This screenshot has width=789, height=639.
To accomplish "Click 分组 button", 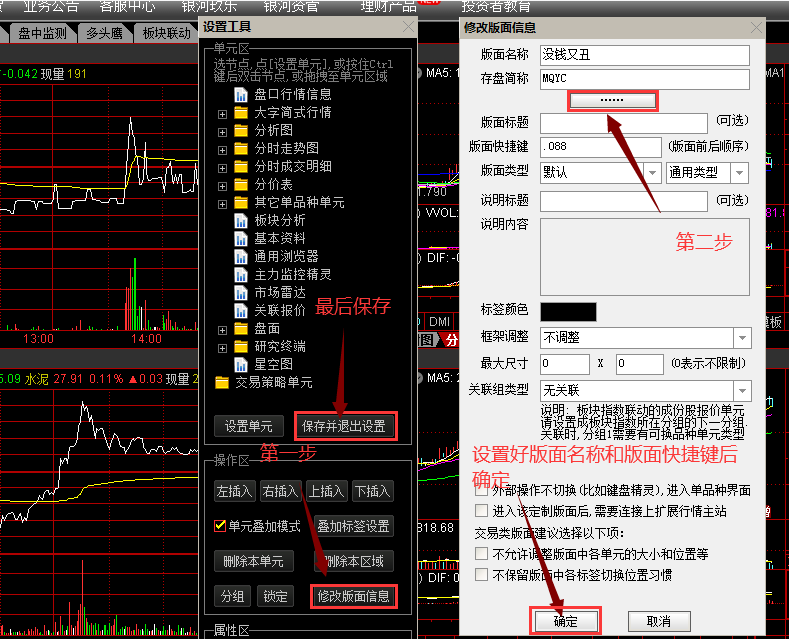I will pos(232,596).
